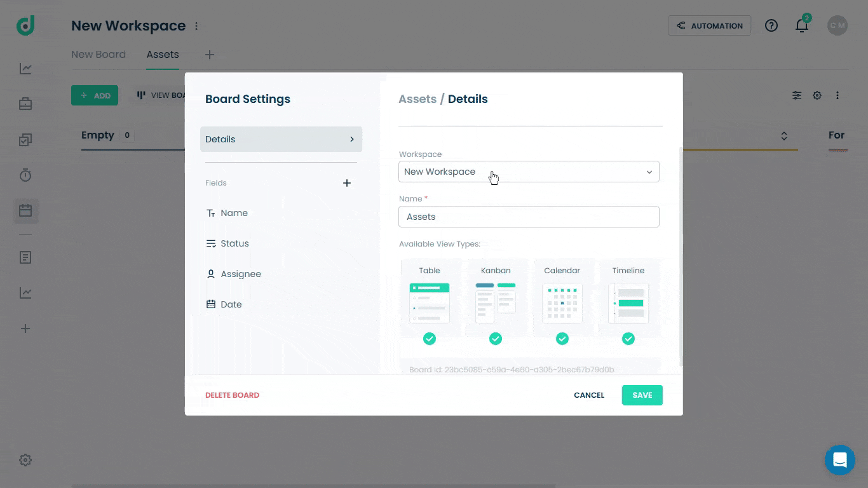Click the green ADD button
Viewport: 868px width, 488px height.
(x=95, y=95)
